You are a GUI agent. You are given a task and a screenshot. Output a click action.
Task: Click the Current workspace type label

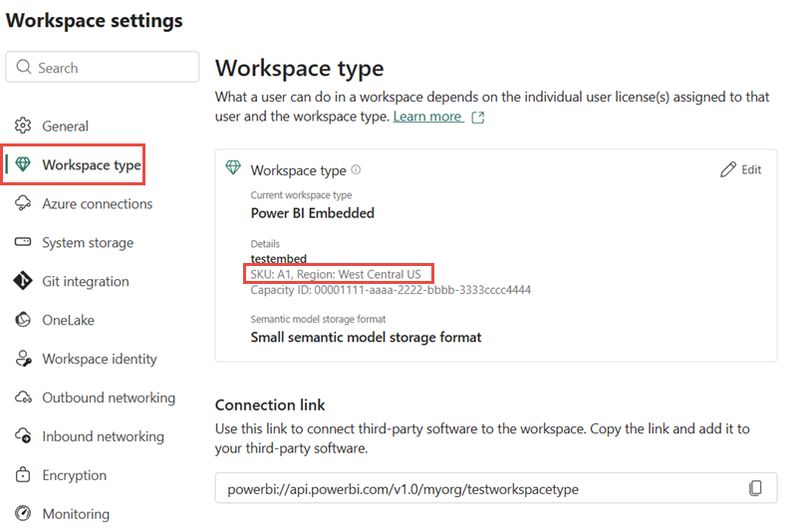[x=301, y=195]
